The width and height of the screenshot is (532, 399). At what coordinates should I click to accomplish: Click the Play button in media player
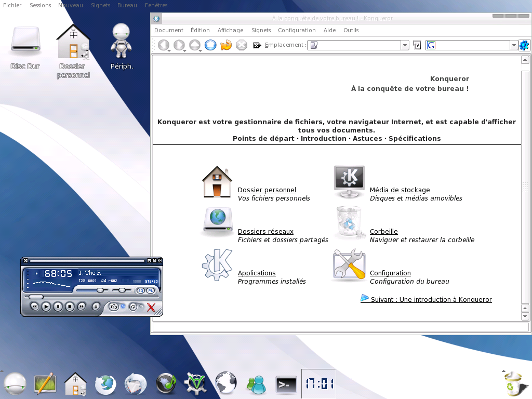click(x=46, y=307)
